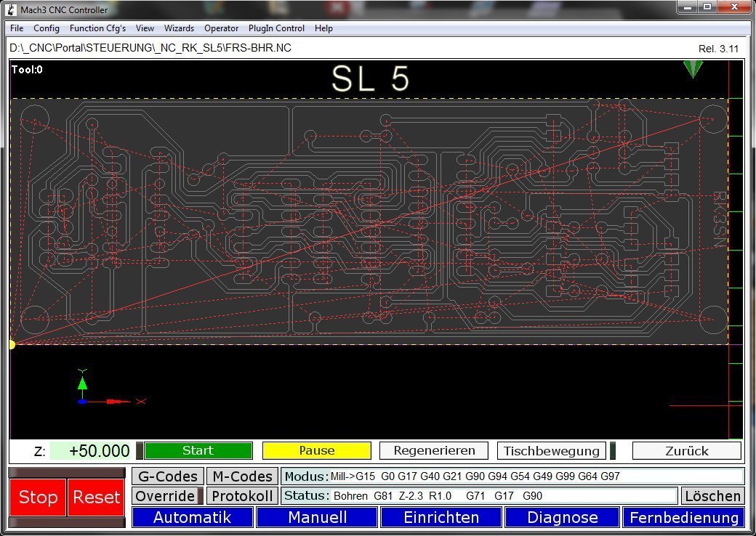Minimize the Mach3 window
The width and height of the screenshot is (756, 536).
coord(688,7)
